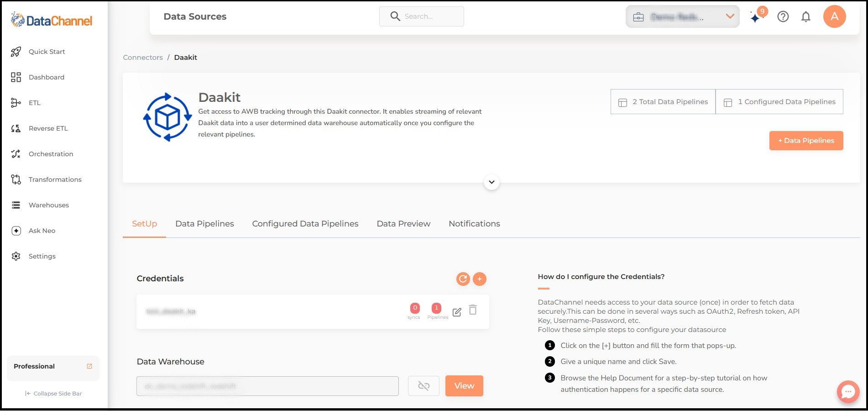868x411 pixels.
Task: Click the Data Warehouse section heading
Action: pyautogui.click(x=171, y=362)
